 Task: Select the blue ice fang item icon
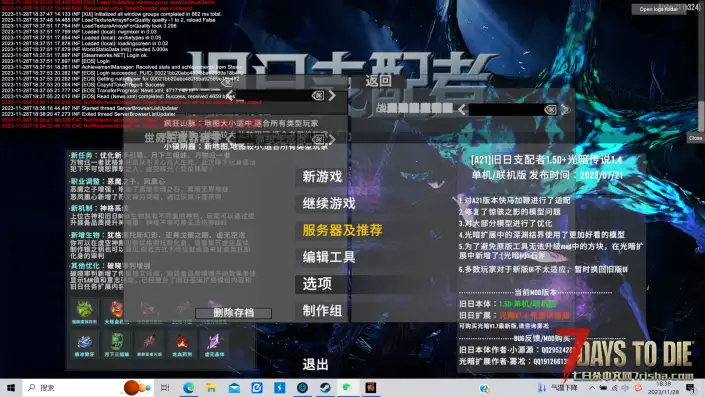tap(85, 342)
